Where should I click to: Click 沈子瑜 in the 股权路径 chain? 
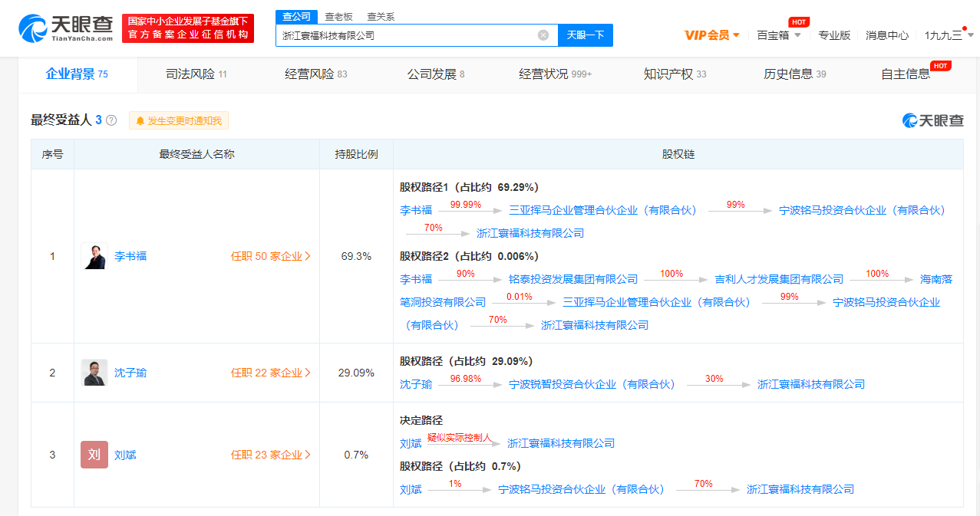[416, 384]
